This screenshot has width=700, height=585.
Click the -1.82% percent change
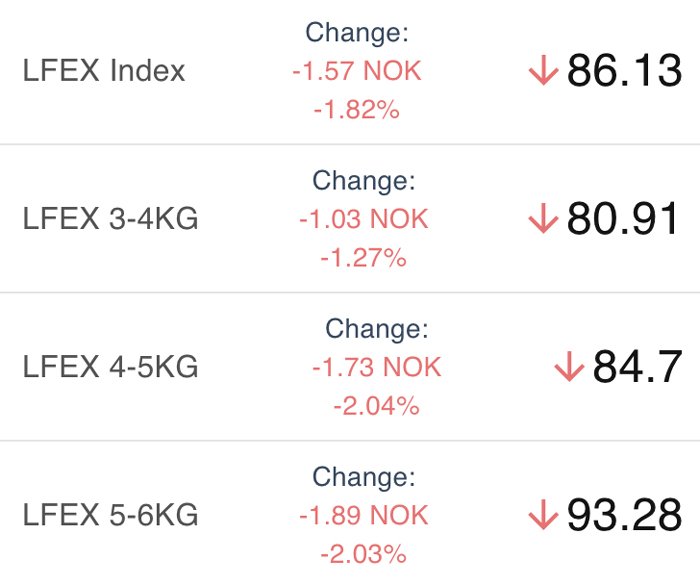357,110
